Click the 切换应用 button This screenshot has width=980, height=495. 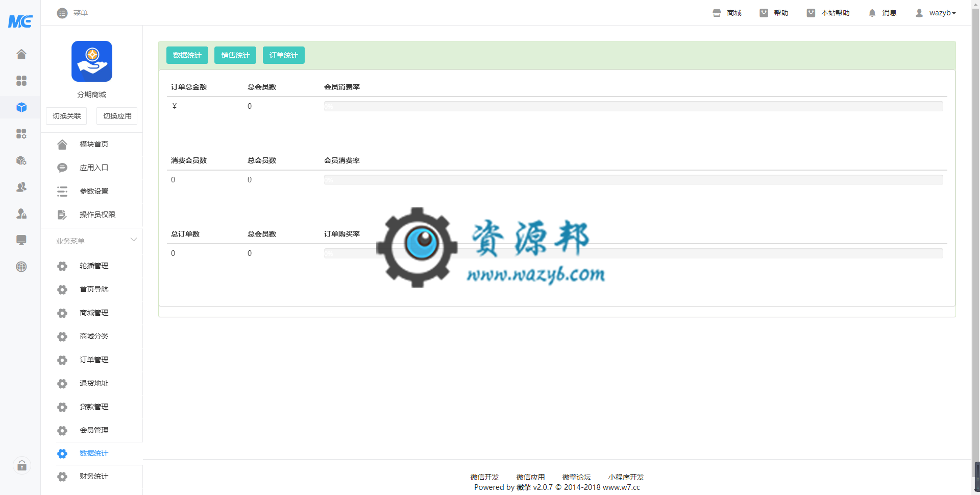click(117, 116)
